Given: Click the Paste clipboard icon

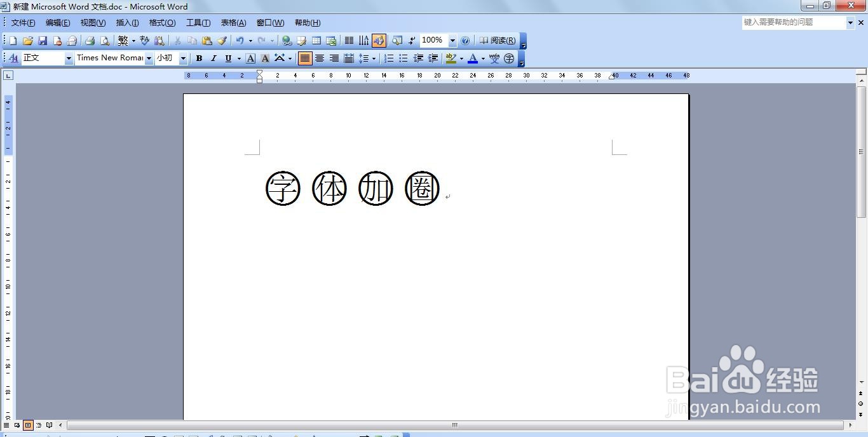Looking at the screenshot, I should tap(207, 41).
